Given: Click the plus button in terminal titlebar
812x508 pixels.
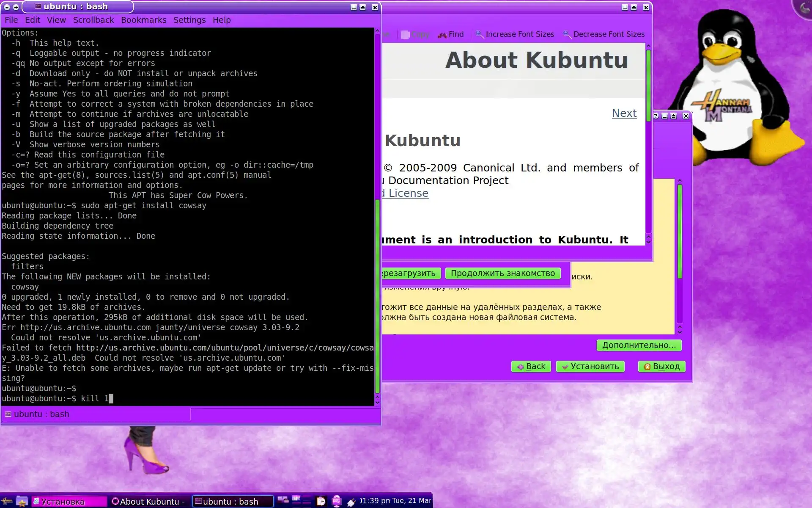Looking at the screenshot, I should 16,7.
